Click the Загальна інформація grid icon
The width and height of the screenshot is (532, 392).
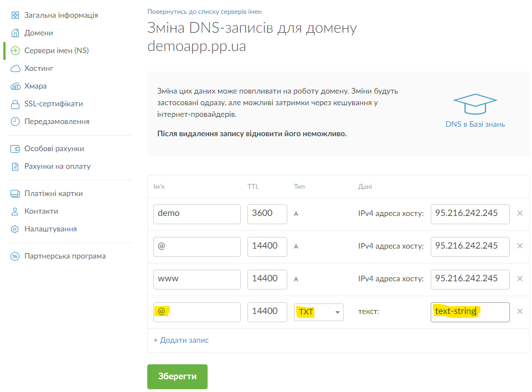point(15,15)
